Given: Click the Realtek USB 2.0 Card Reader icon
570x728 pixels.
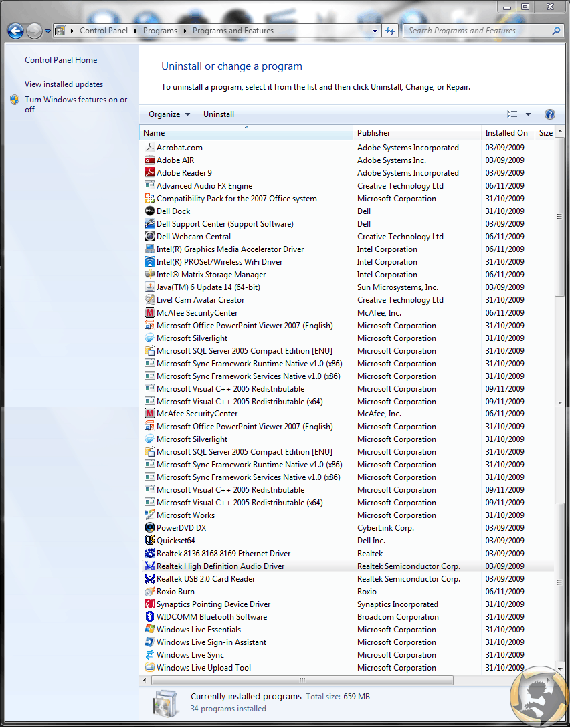Looking at the screenshot, I should point(150,579).
